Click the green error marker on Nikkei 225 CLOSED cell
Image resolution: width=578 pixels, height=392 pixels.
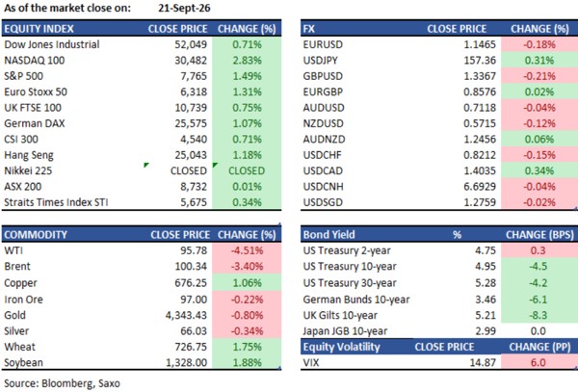(x=146, y=165)
